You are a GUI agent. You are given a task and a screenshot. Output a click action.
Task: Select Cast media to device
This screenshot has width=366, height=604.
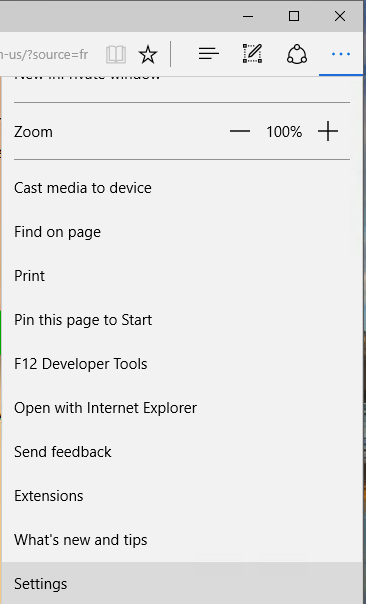pos(183,188)
